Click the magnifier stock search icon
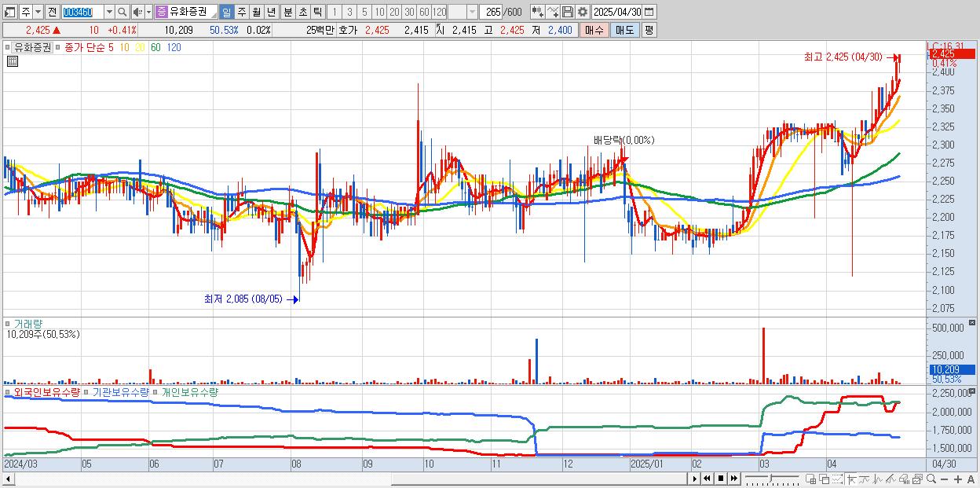Viewport: 980px width, 488px height. click(122, 12)
